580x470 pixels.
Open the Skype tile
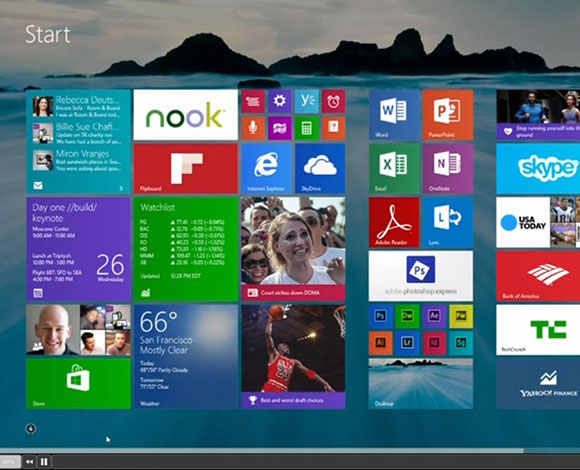pyautogui.click(x=538, y=169)
